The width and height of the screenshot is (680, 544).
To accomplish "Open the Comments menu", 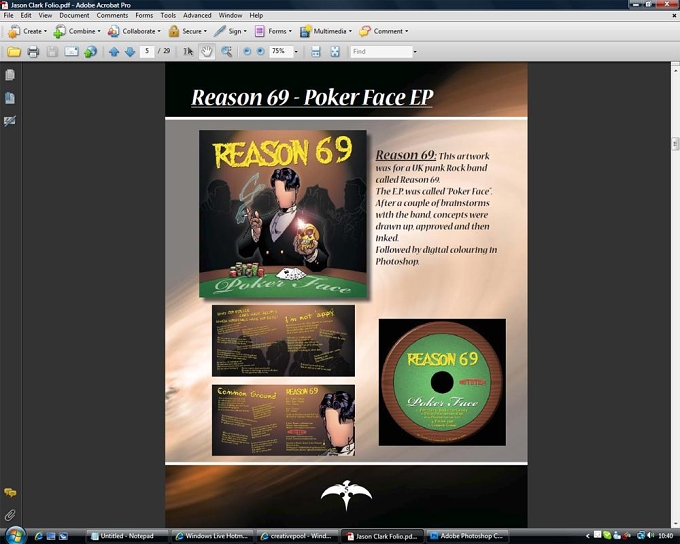I will pyautogui.click(x=112, y=15).
